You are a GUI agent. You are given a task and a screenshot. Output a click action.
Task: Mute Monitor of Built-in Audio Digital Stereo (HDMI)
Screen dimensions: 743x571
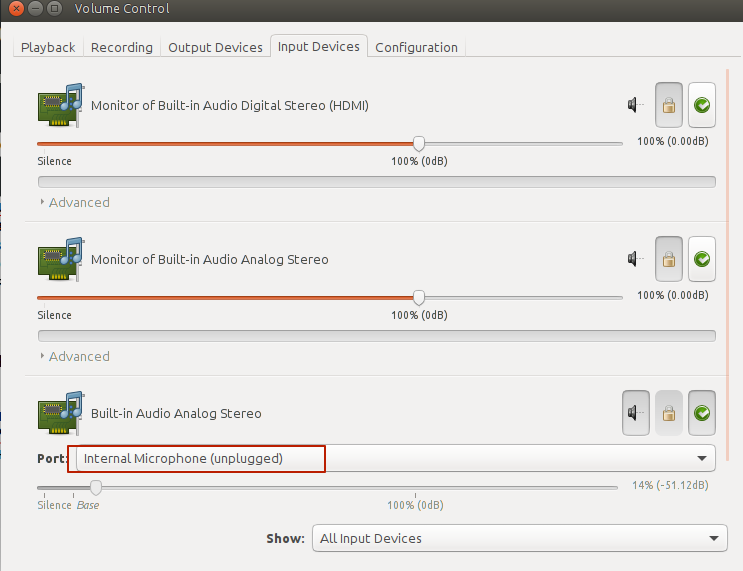click(x=635, y=105)
